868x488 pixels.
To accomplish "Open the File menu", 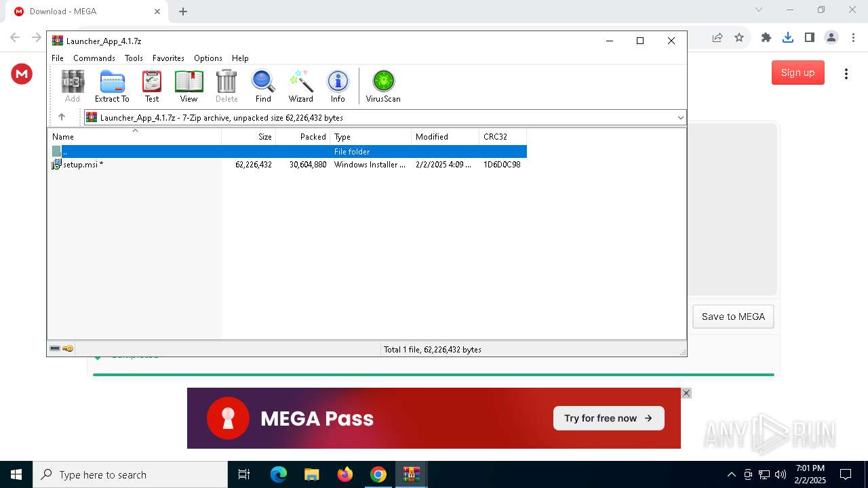I will pos(58,58).
